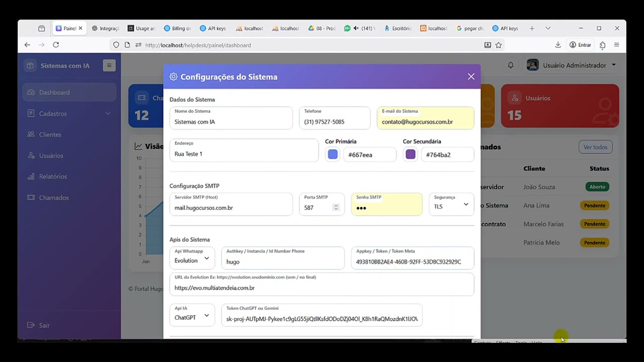Click the Relatórios chart icon
Image resolution: width=644 pixels, height=362 pixels.
pyautogui.click(x=31, y=177)
